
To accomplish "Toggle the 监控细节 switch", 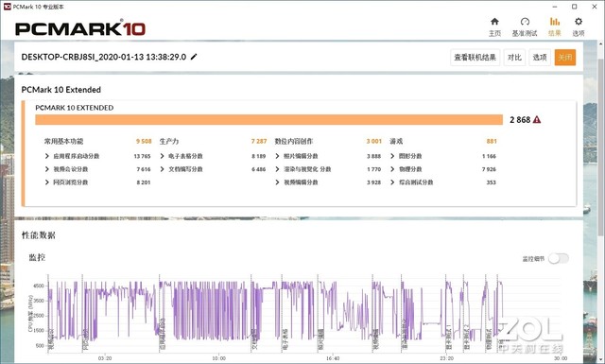I will [x=559, y=259].
